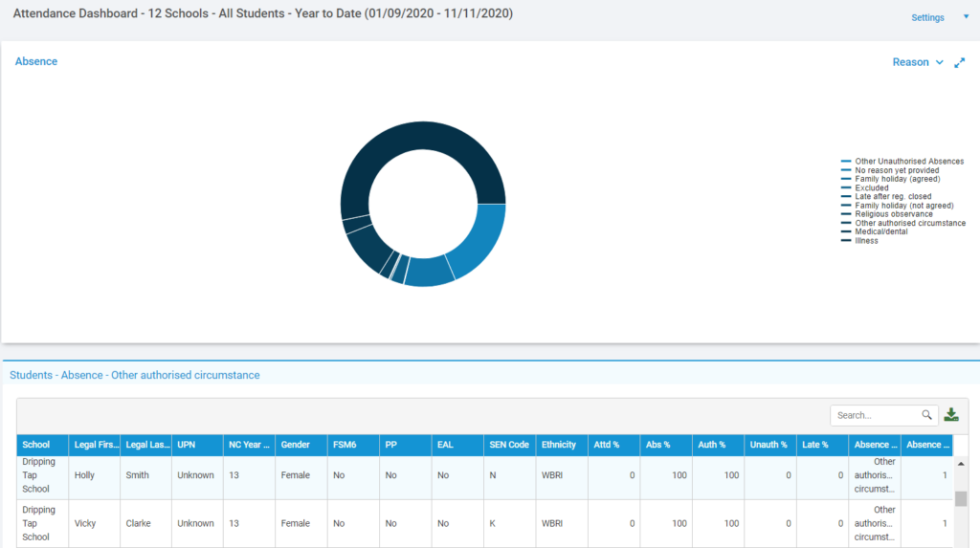Download the students table data
The height and width of the screenshot is (548, 980).
[951, 415]
